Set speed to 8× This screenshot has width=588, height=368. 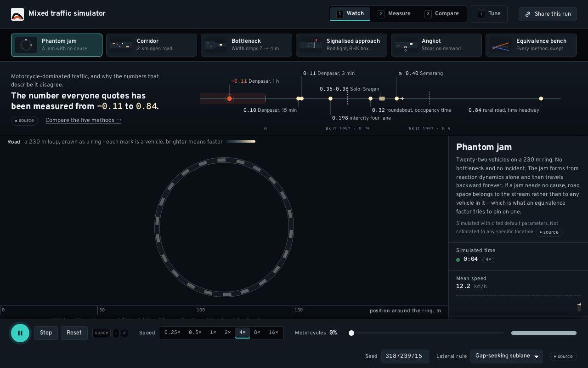(257, 333)
